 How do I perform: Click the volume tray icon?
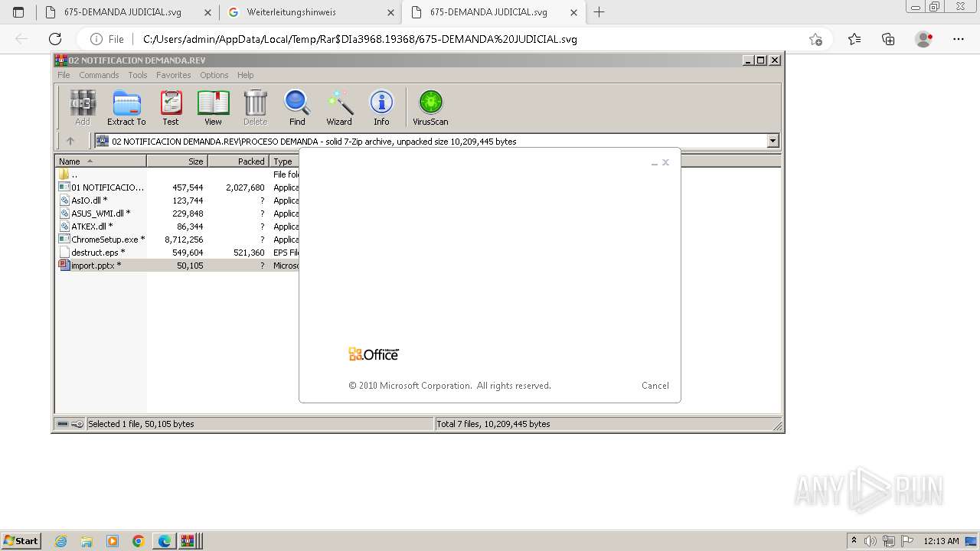[x=871, y=541]
